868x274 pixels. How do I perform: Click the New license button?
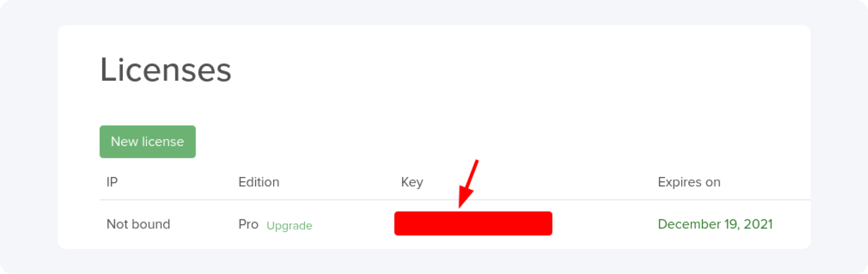coord(147,142)
